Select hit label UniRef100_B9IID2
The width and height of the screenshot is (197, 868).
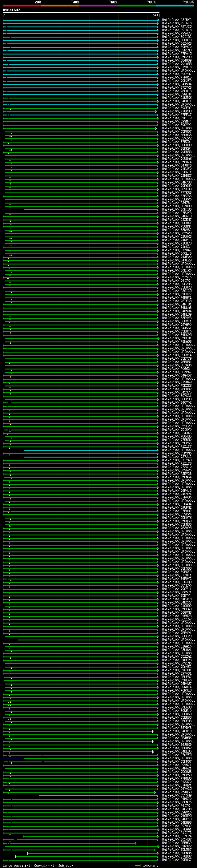pyautogui.click(x=177, y=37)
